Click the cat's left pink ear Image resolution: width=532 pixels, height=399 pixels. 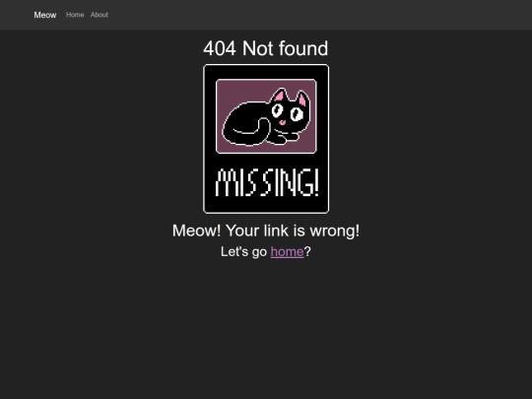(x=280, y=96)
